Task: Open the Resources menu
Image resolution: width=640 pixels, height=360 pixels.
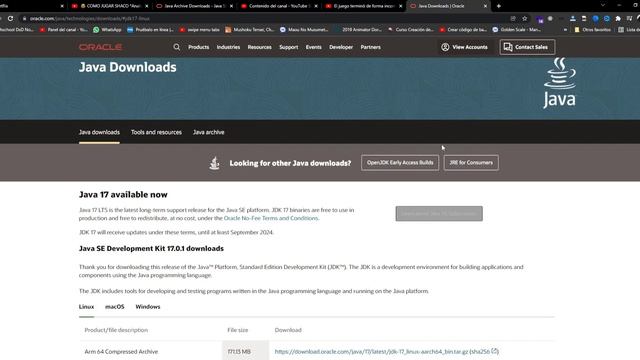Action: coord(260,47)
